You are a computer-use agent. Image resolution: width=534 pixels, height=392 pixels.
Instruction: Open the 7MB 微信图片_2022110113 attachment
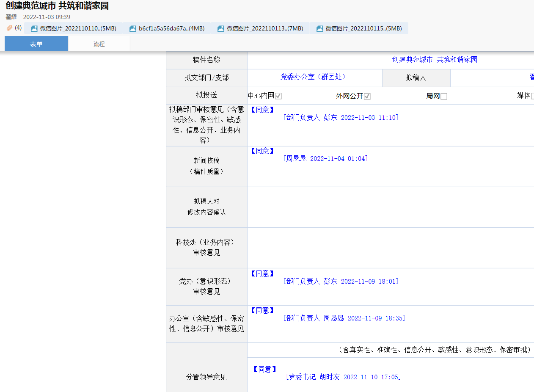pyautogui.click(x=264, y=28)
